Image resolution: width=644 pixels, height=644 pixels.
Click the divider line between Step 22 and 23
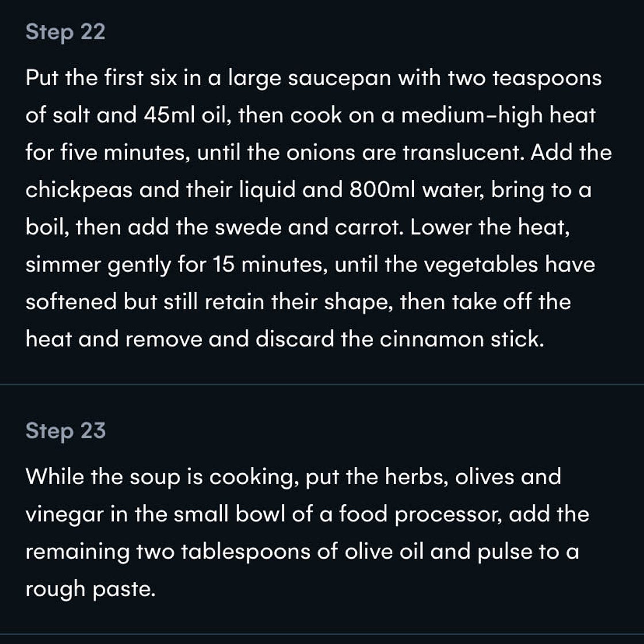[322, 384]
